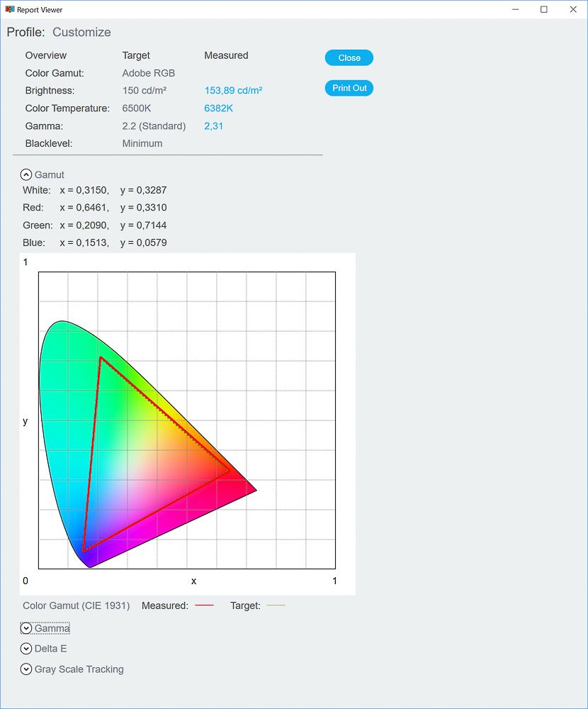
Task: Click the red Measured legend line
Action: point(204,605)
